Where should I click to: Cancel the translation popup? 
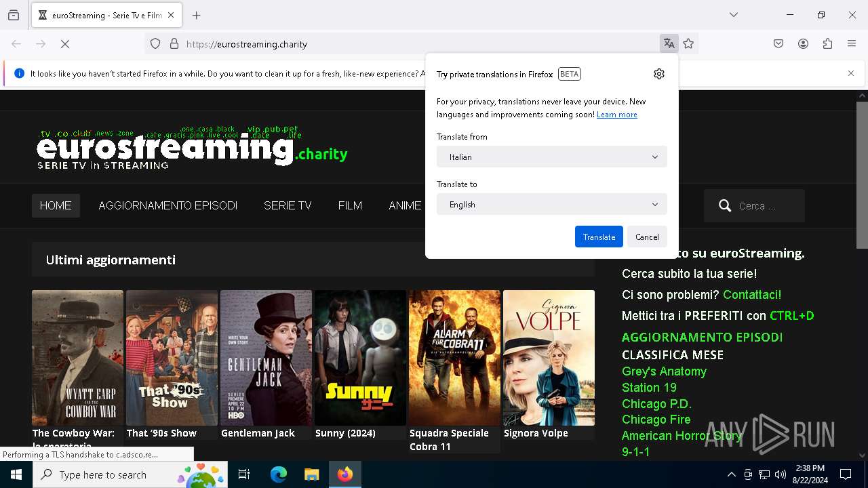point(647,237)
